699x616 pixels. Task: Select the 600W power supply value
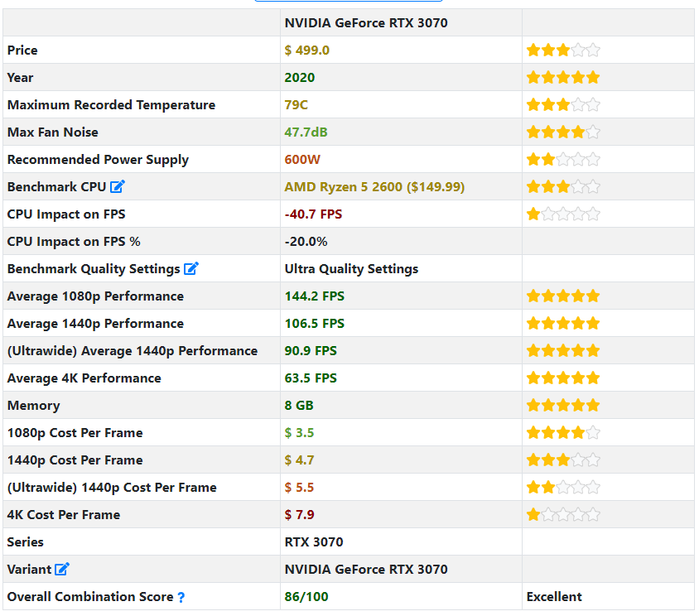click(302, 159)
